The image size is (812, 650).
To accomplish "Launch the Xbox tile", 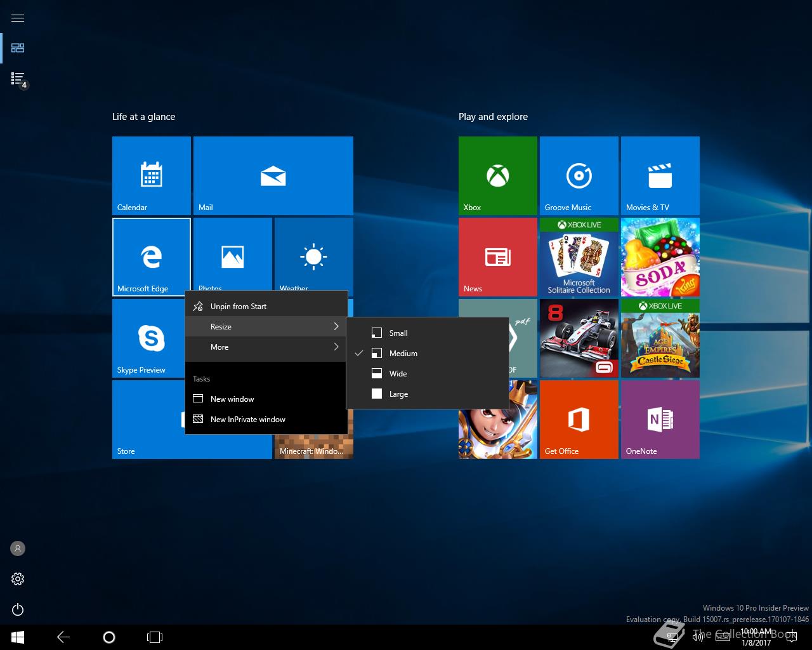I will pos(498,176).
